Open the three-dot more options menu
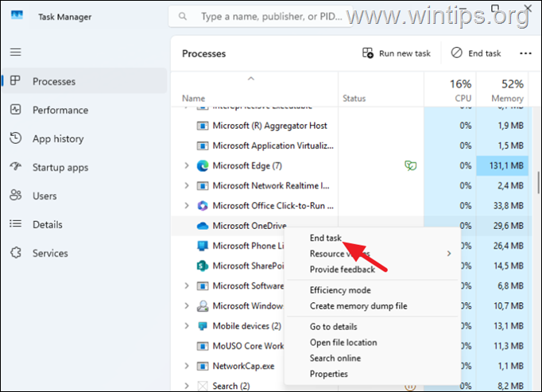Viewport: 542px width, 392px height. tap(525, 53)
